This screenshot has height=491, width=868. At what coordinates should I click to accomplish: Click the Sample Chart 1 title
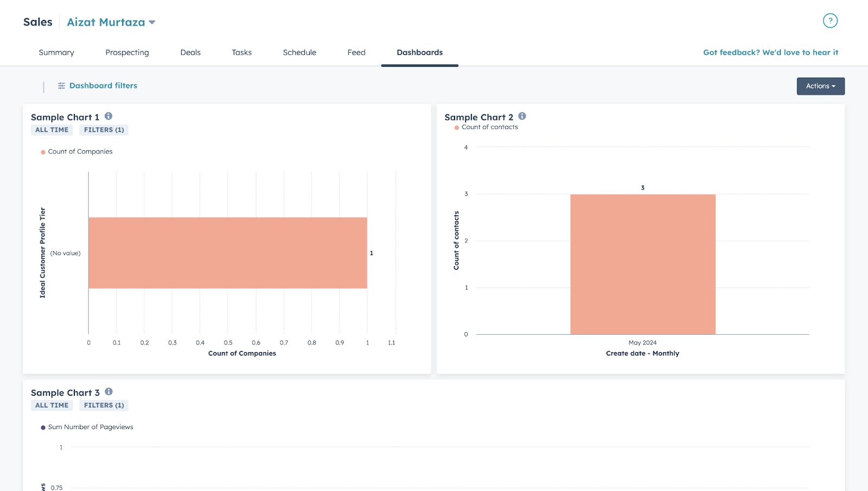pyautogui.click(x=65, y=117)
